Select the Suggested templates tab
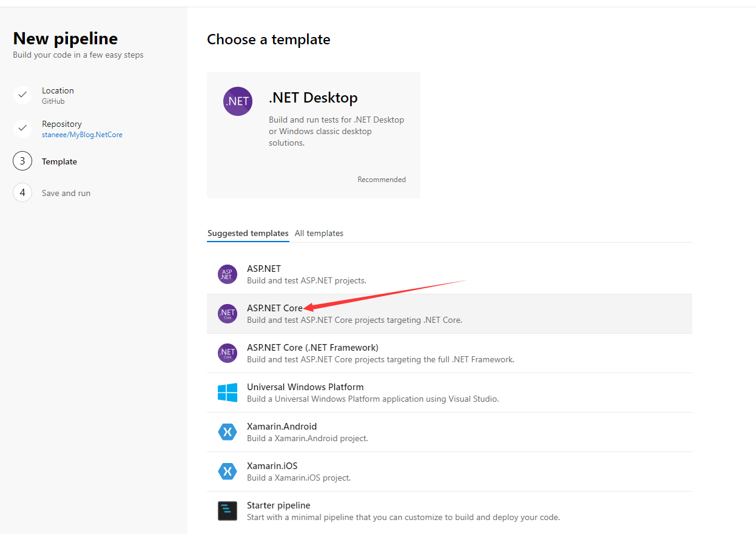 point(248,233)
